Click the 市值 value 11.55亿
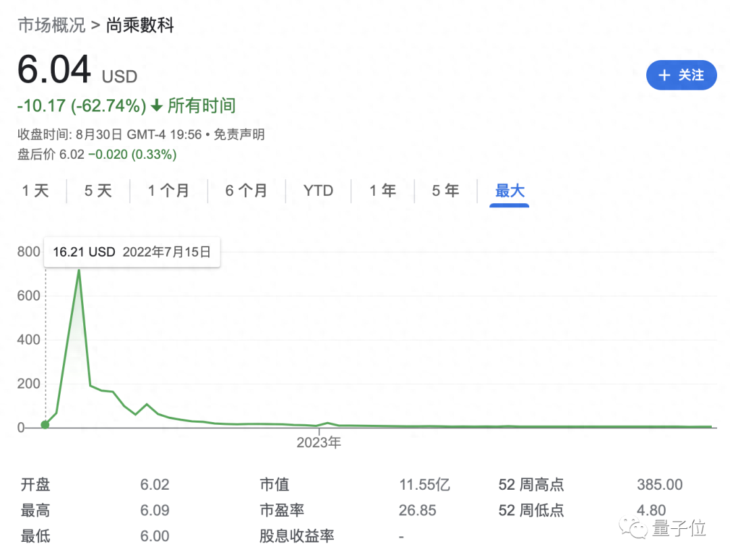This screenshot has height=560, width=730. 424,485
